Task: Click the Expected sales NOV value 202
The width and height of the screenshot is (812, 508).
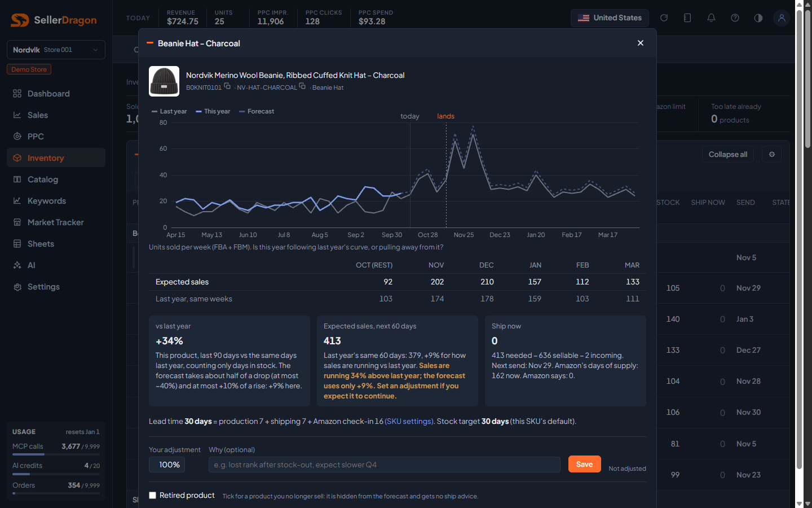Action: (x=437, y=282)
